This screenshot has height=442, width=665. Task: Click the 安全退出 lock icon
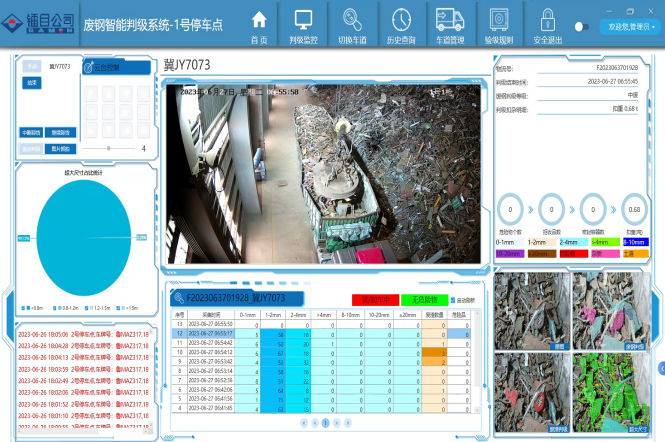[548, 19]
